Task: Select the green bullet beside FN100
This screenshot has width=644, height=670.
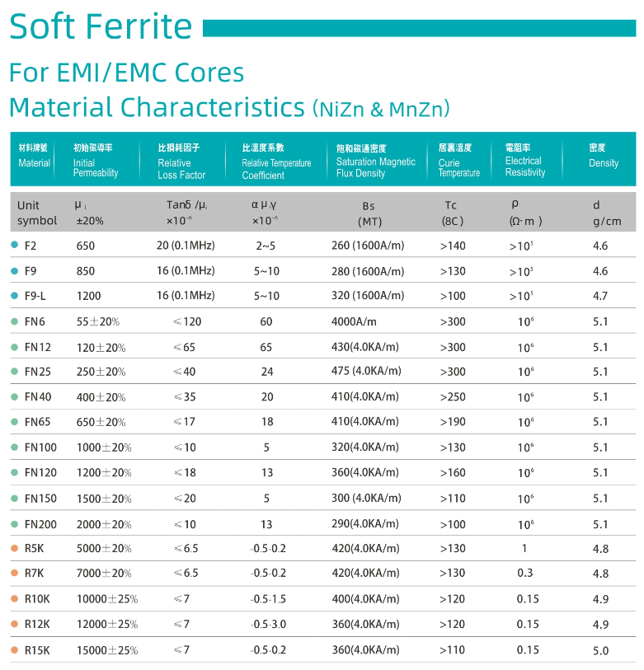Action: point(14,447)
